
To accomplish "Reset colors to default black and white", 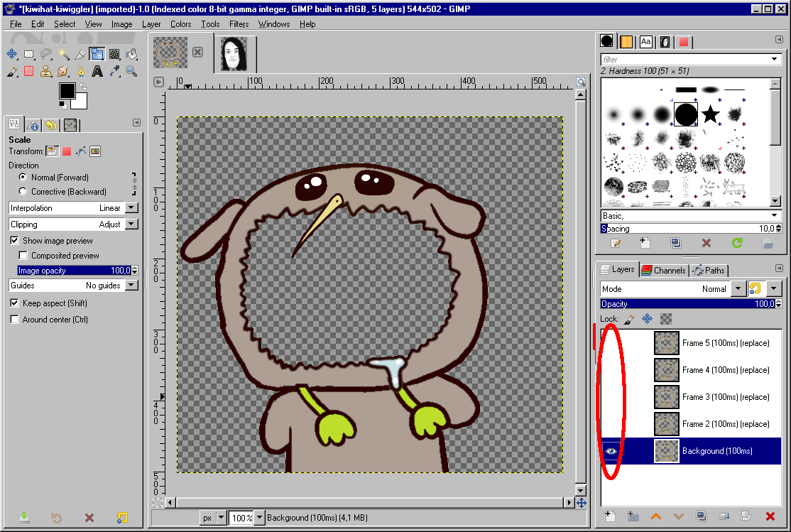I will point(62,105).
